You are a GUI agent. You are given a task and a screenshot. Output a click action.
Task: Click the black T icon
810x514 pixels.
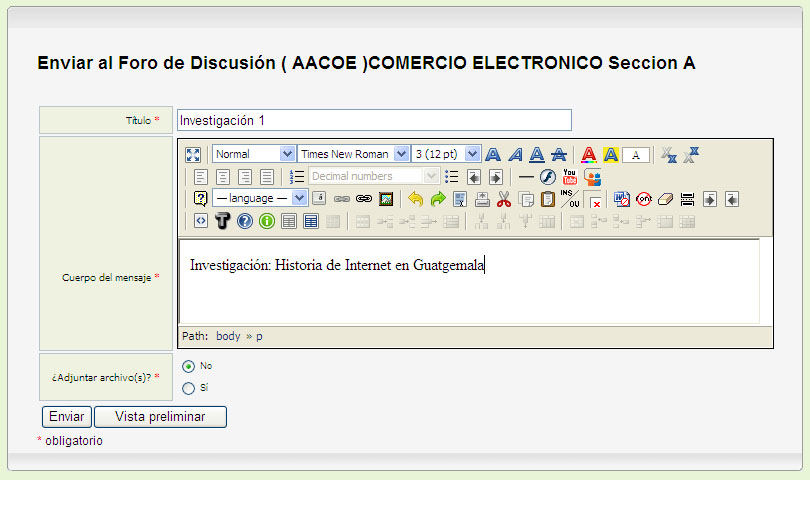click(223, 221)
